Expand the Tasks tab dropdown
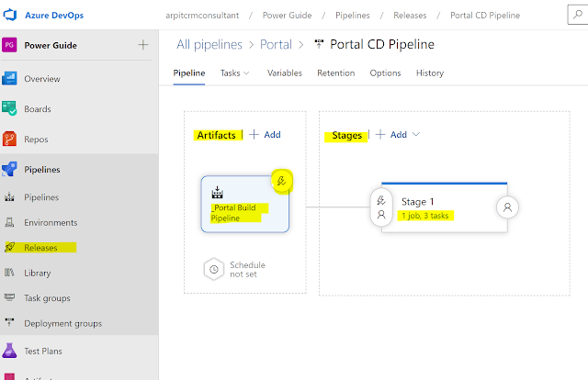This screenshot has height=380, width=588. (x=234, y=73)
